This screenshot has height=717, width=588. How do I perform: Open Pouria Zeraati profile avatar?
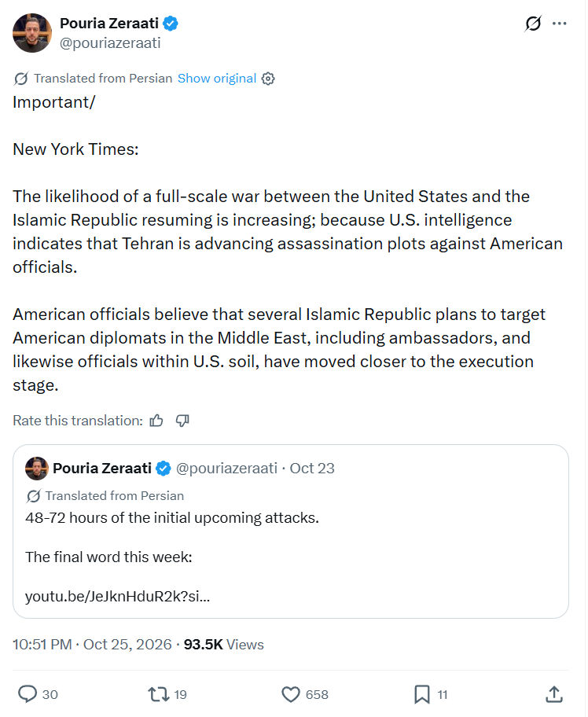[32, 33]
